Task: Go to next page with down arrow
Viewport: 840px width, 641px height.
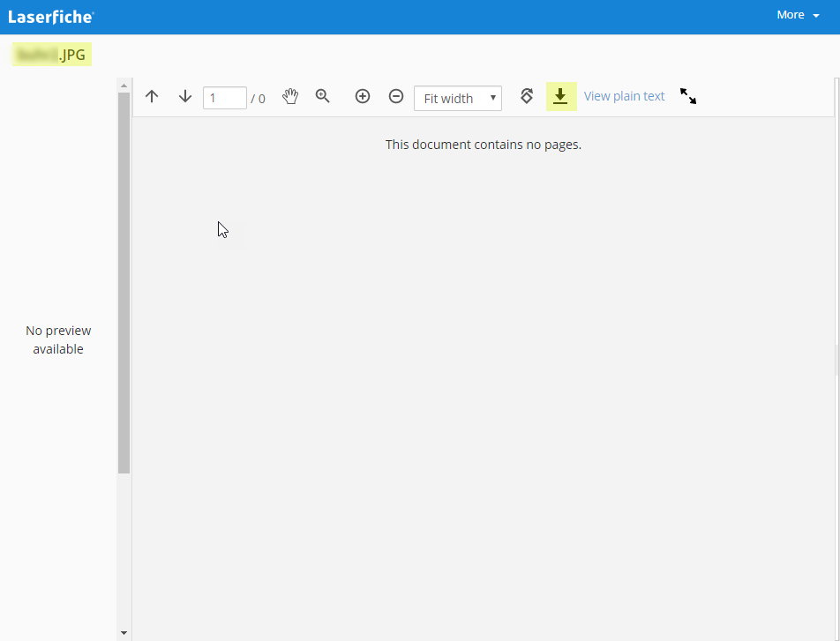Action: coord(184,96)
